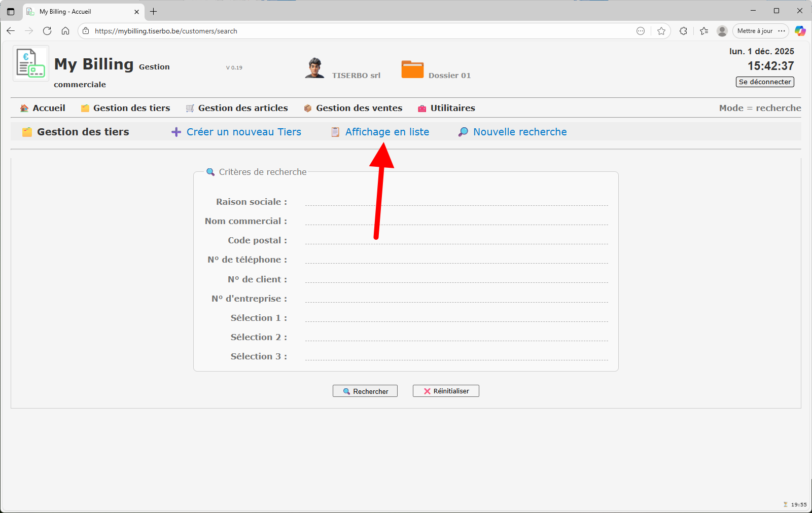The width and height of the screenshot is (812, 513).
Task: Open the Mettre à jour browser menu
Action: 755,31
